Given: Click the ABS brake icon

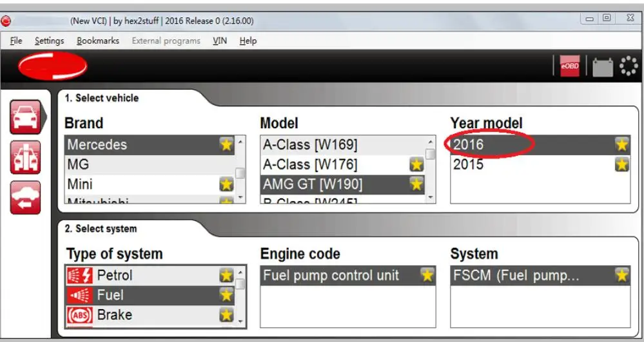Looking at the screenshot, I should coord(80,316).
